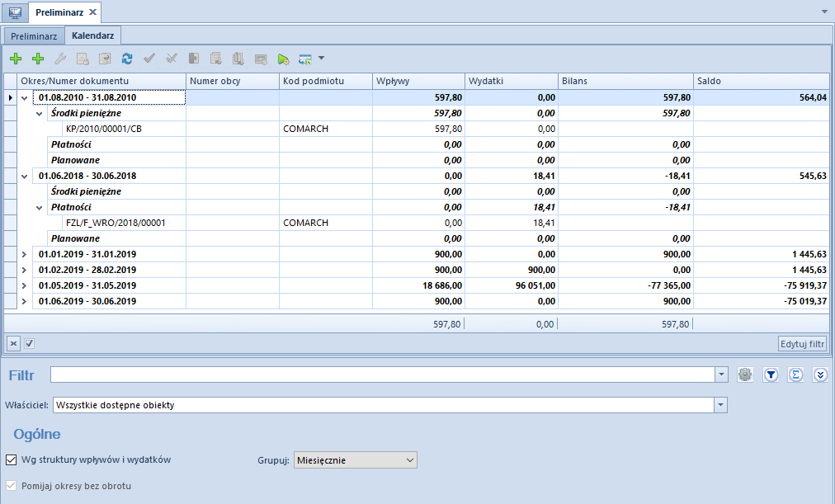Click the single gray checkmark toolbar icon
Image resolution: width=835 pixels, height=504 pixels.
click(x=149, y=59)
